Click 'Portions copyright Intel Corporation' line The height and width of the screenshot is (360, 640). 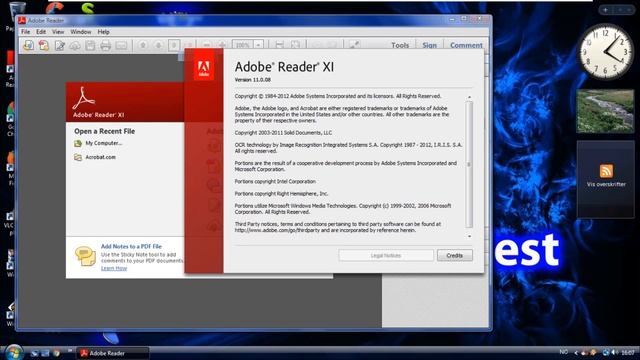pyautogui.click(x=275, y=181)
